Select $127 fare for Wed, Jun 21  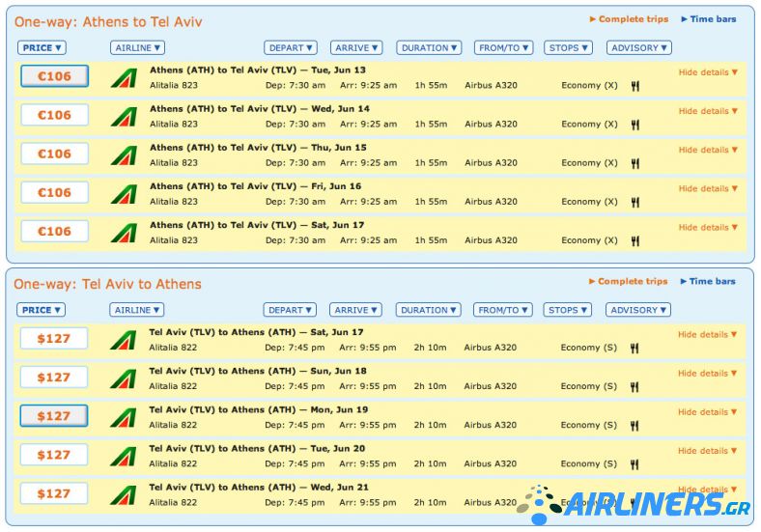click(x=54, y=493)
